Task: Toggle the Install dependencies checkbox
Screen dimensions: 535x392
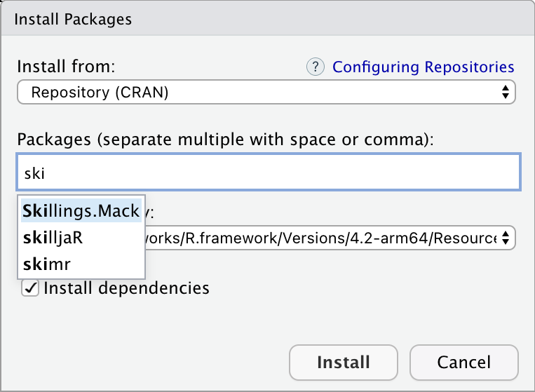Action: tap(30, 288)
